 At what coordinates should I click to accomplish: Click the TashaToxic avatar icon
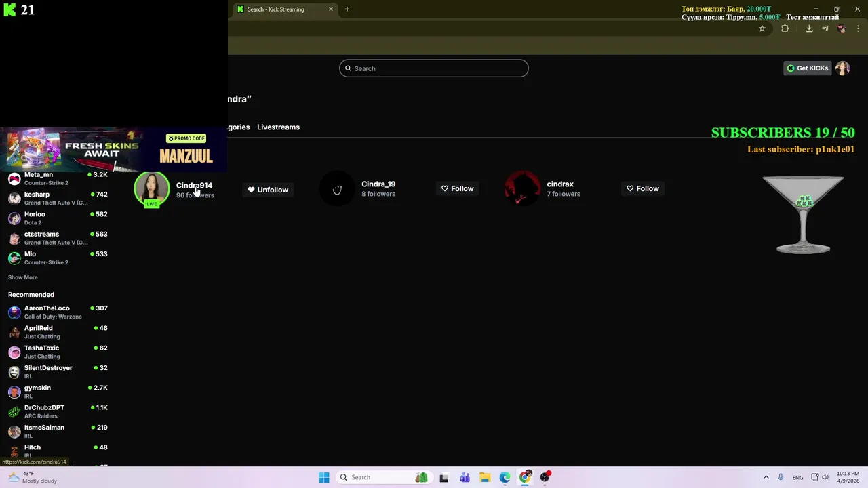pos(14,352)
